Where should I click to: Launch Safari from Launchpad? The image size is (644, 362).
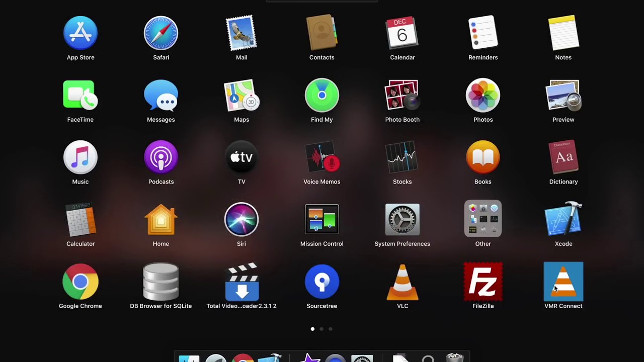pos(161,33)
